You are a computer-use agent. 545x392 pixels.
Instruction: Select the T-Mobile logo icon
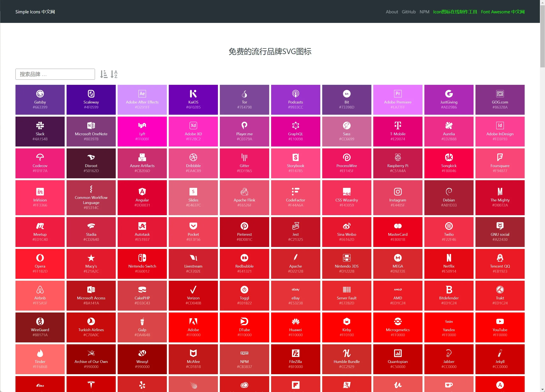tap(398, 125)
